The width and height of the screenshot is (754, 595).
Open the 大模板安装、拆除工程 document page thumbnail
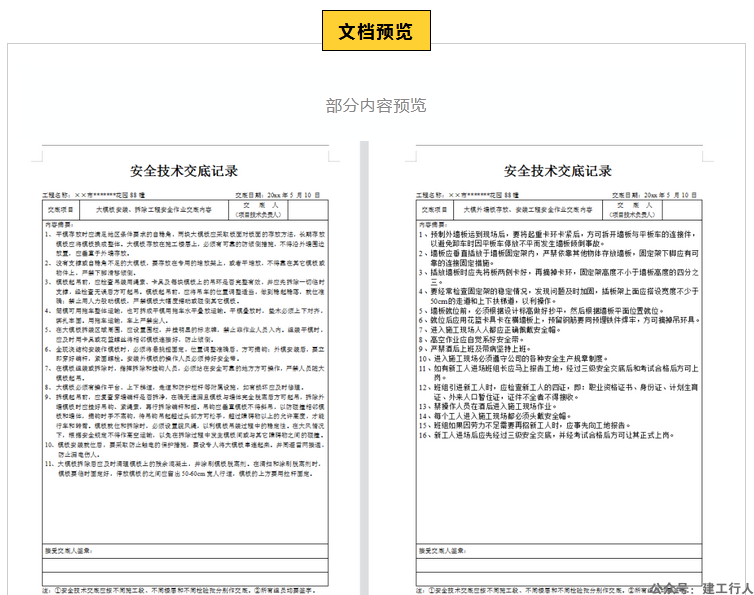coord(185,368)
